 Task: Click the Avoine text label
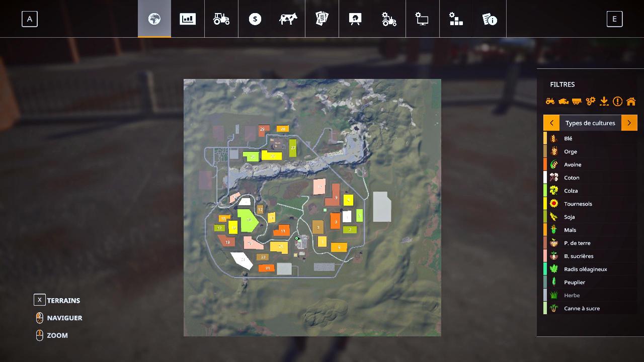coord(573,164)
